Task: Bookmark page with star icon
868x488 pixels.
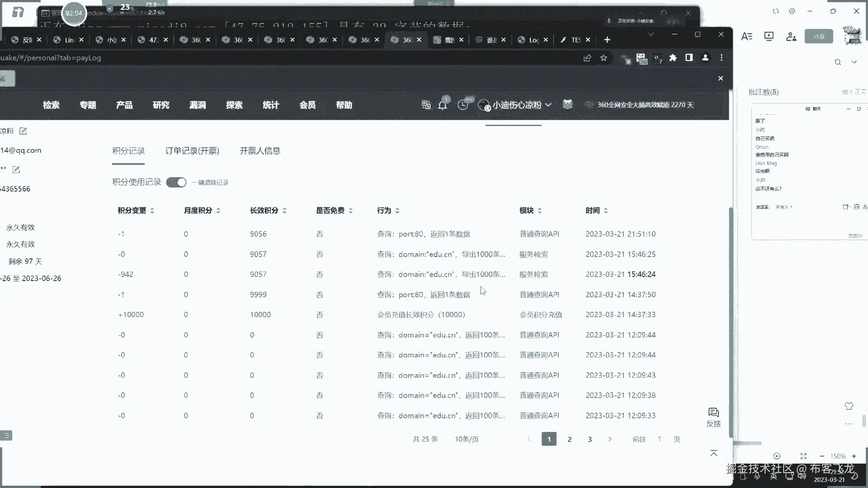Action: 604,58
